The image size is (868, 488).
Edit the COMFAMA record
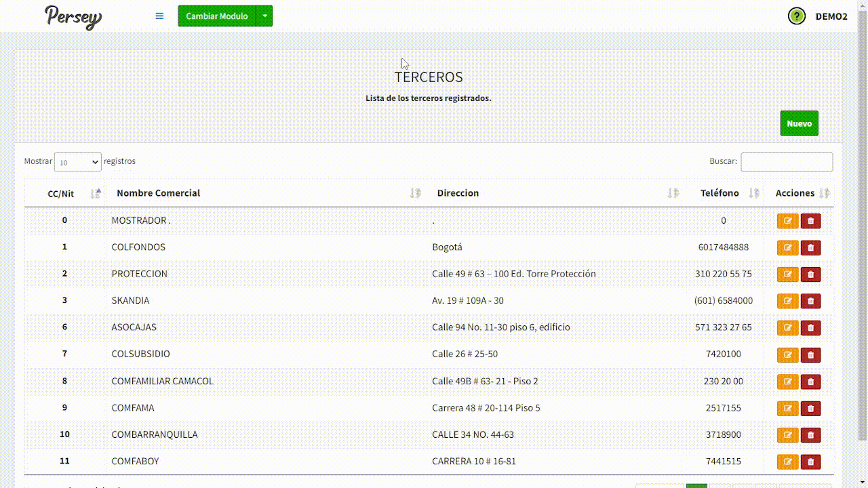787,408
